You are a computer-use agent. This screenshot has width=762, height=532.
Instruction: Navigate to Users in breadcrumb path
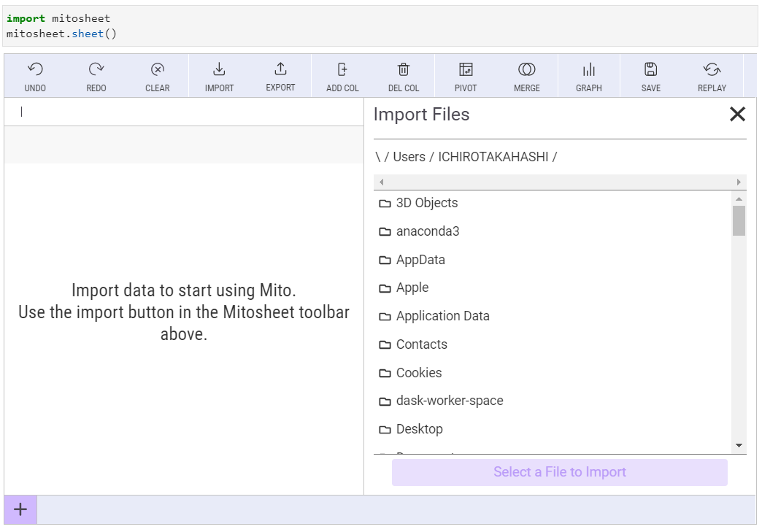pos(409,157)
